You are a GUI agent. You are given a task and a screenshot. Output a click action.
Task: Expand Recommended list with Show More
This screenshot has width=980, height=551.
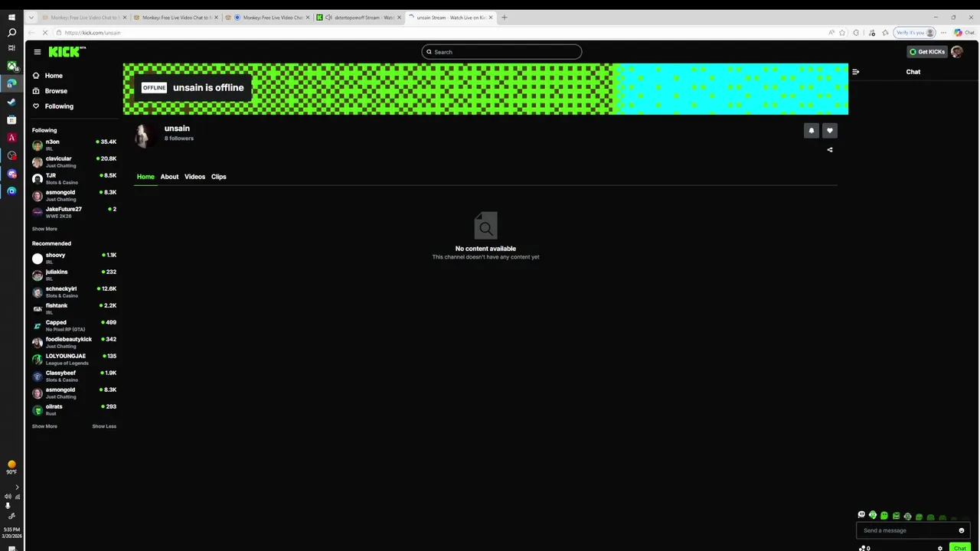pyautogui.click(x=44, y=426)
